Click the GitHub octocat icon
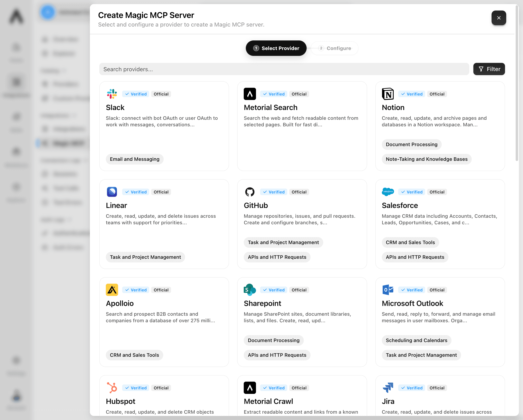This screenshot has height=420, width=523. (250, 192)
